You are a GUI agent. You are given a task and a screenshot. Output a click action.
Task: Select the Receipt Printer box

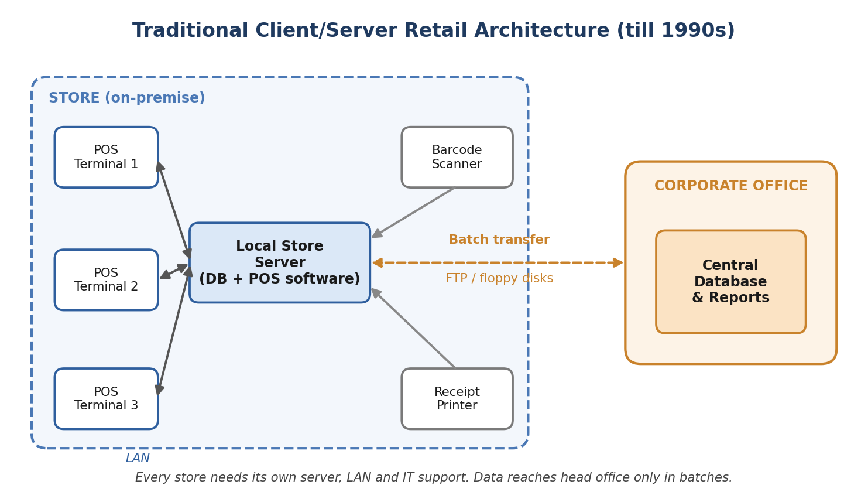click(x=457, y=399)
